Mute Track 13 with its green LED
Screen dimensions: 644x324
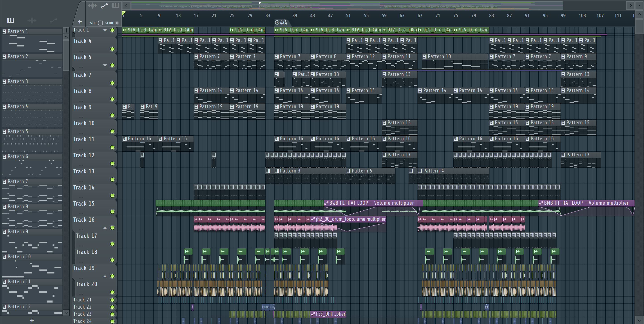[x=112, y=179]
